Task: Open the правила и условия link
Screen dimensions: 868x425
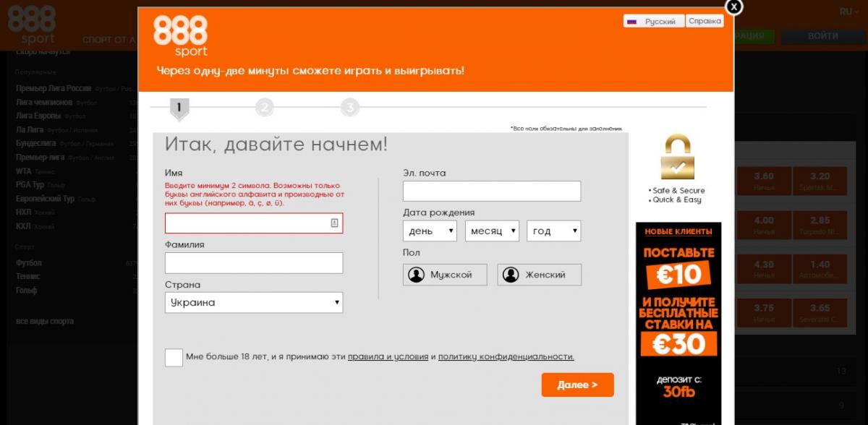Action: coord(388,357)
